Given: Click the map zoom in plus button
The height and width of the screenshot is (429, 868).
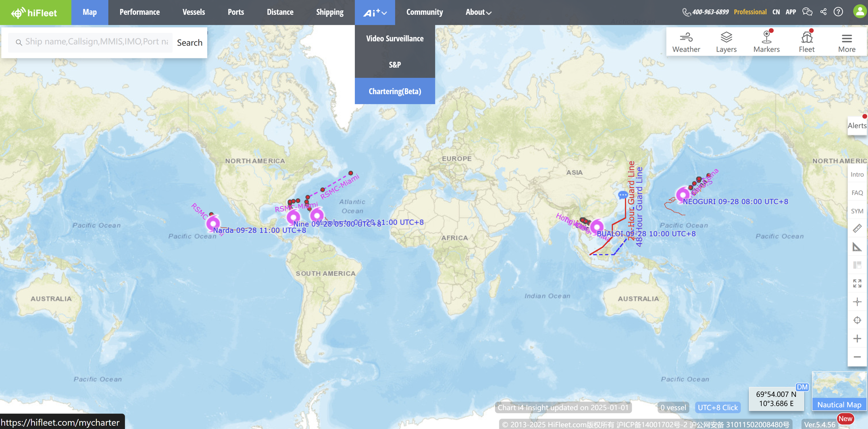Looking at the screenshot, I should (x=857, y=338).
